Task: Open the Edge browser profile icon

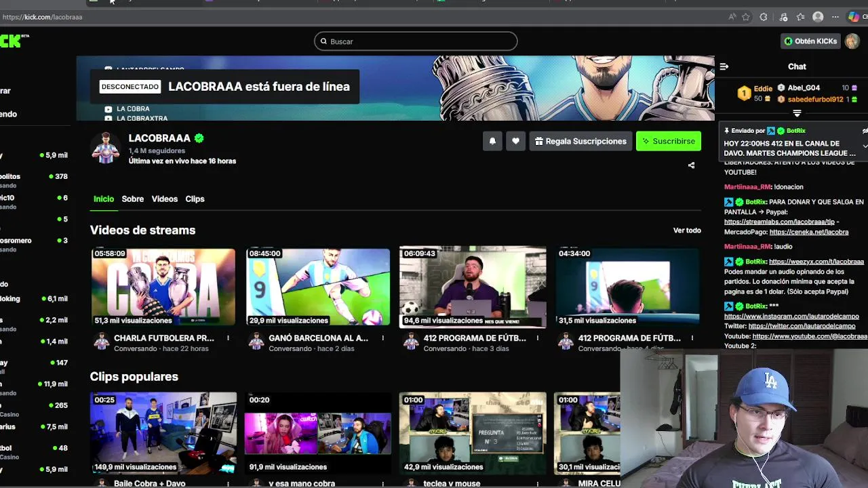Action: [818, 17]
